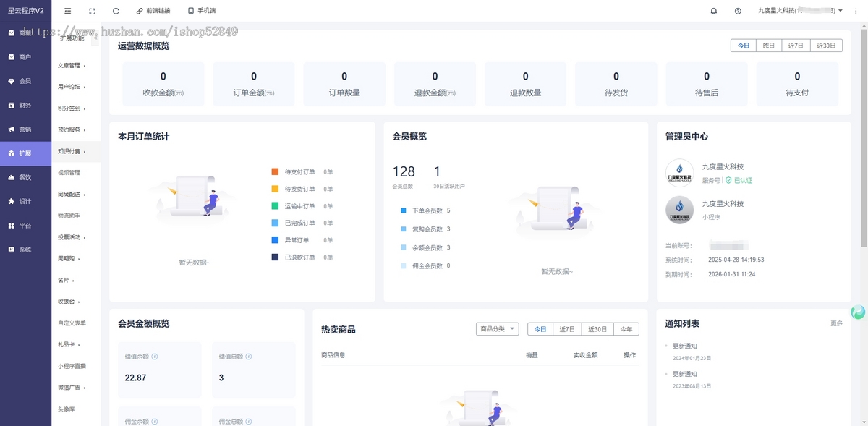Select 近7日 in 运营数据概览 range
The width and height of the screenshot is (868, 426).
tap(796, 46)
